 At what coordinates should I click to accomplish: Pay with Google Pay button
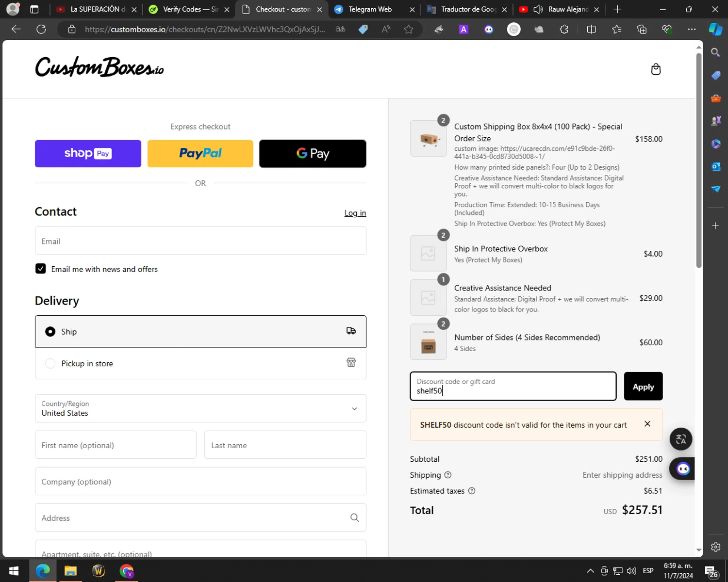tap(313, 154)
